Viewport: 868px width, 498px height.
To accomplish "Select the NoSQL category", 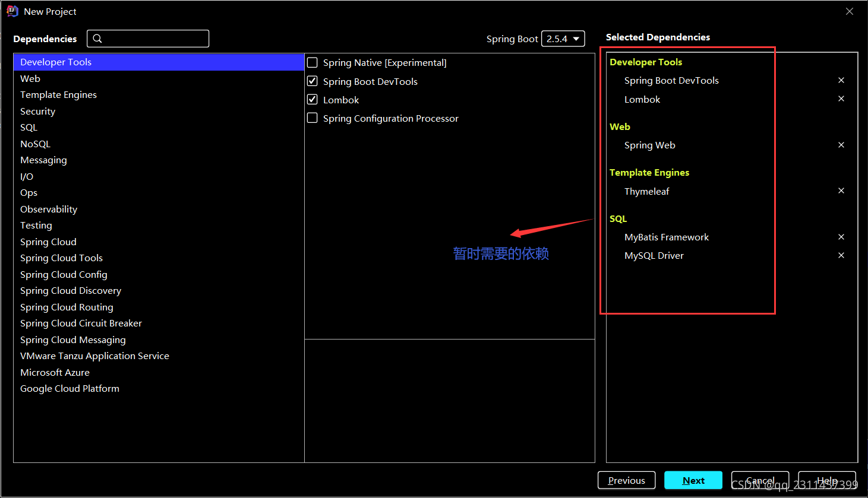I will (159, 144).
